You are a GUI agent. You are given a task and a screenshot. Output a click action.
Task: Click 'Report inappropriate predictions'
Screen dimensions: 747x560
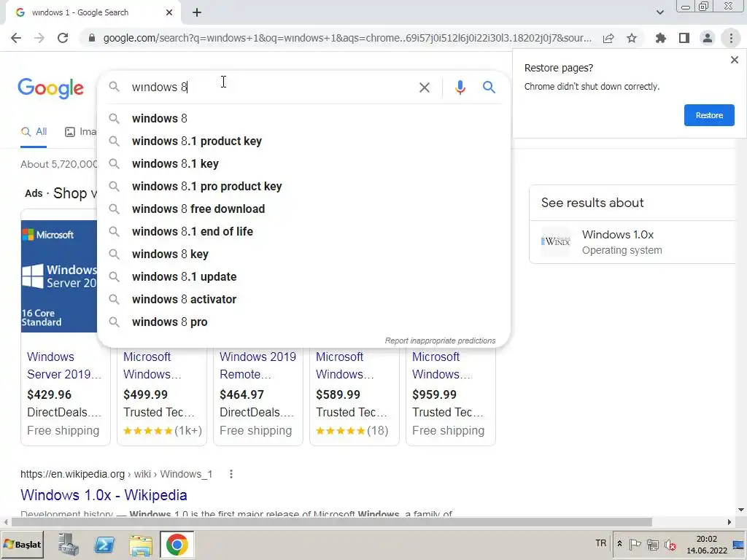[x=440, y=341]
